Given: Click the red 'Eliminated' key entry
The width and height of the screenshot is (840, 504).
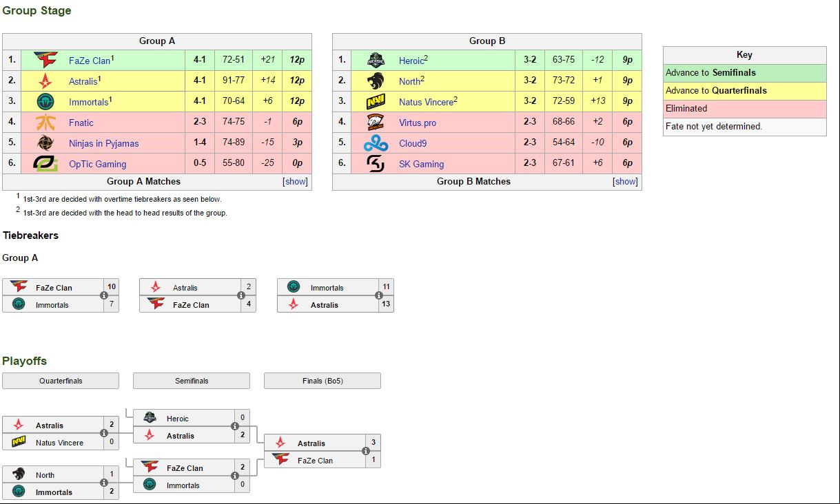Looking at the screenshot, I should click(744, 109).
